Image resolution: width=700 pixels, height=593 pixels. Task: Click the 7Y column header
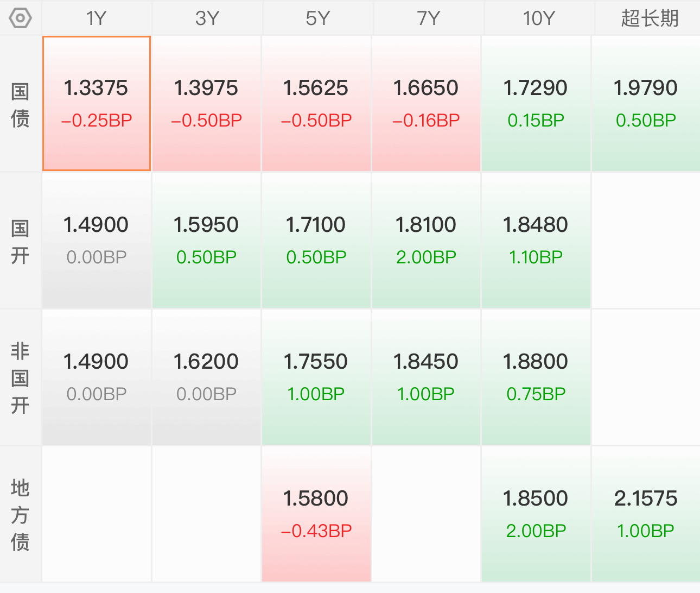tap(428, 18)
